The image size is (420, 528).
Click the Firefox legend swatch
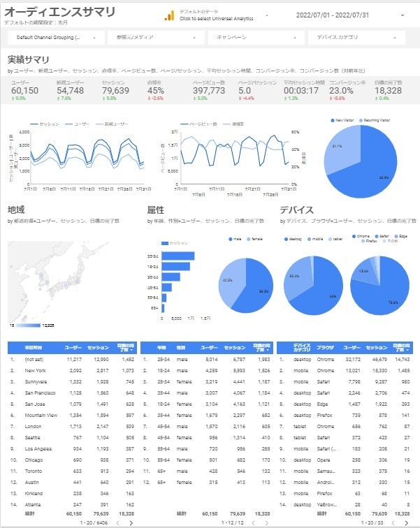(x=363, y=241)
